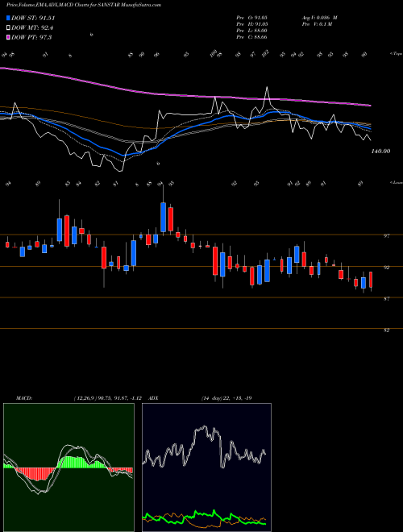Viewport: 403px width, 532px height.
Task: Click the 82 price axis label
Action: (x=386, y=330)
